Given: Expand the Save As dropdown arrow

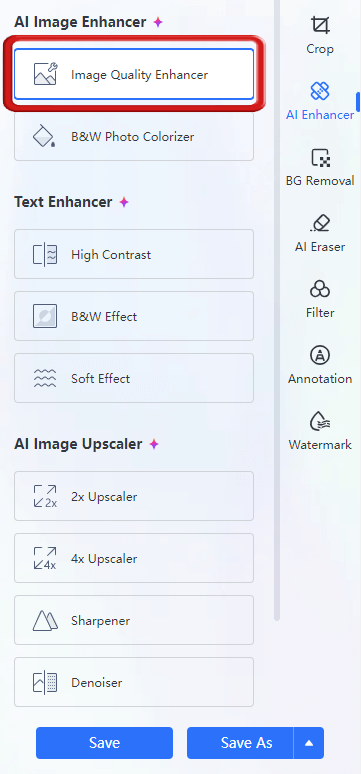Looking at the screenshot, I should pos(309,743).
